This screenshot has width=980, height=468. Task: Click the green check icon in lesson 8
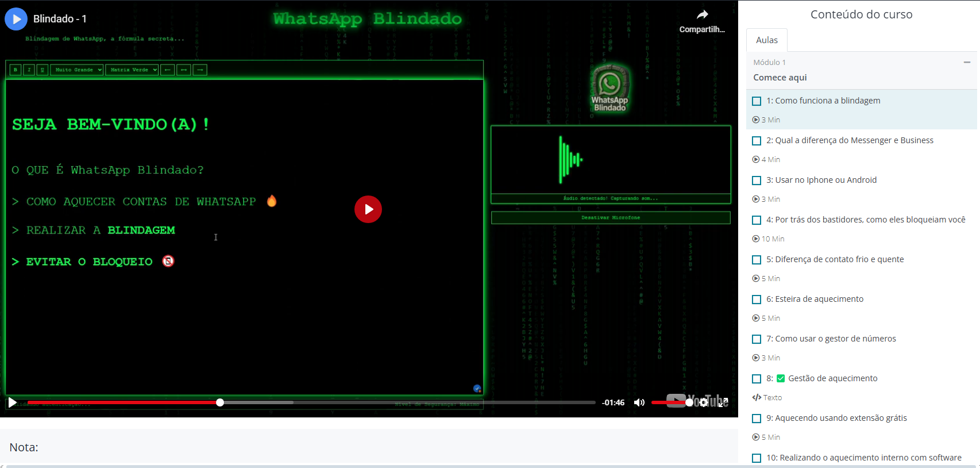pyautogui.click(x=781, y=378)
